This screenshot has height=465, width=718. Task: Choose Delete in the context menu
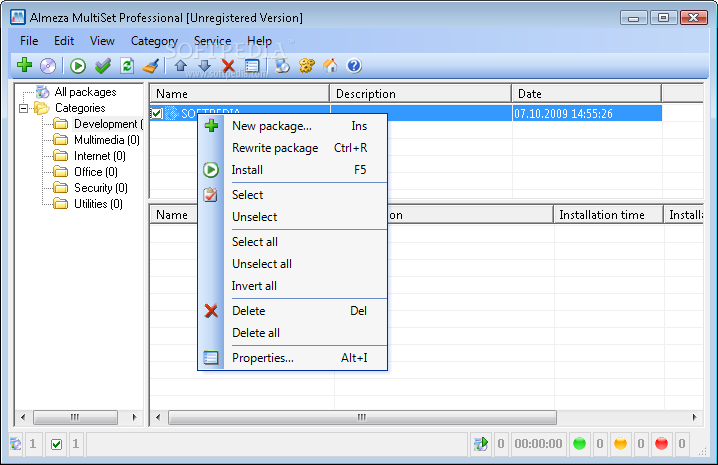[293, 311]
